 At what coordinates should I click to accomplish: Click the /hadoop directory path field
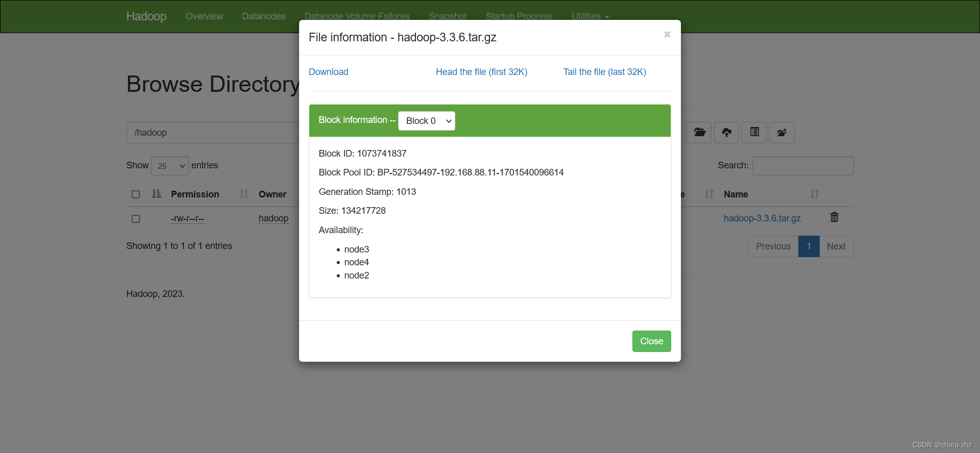pyautogui.click(x=213, y=133)
